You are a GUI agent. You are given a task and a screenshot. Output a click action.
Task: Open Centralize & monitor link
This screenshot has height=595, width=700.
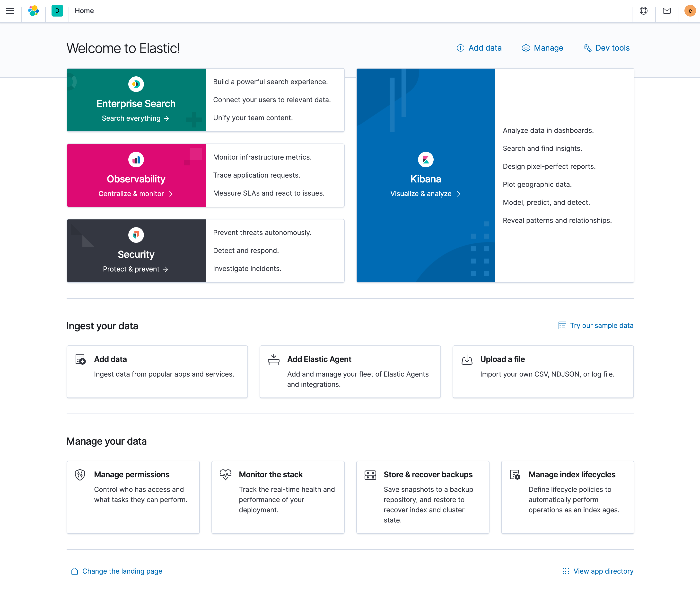point(135,194)
